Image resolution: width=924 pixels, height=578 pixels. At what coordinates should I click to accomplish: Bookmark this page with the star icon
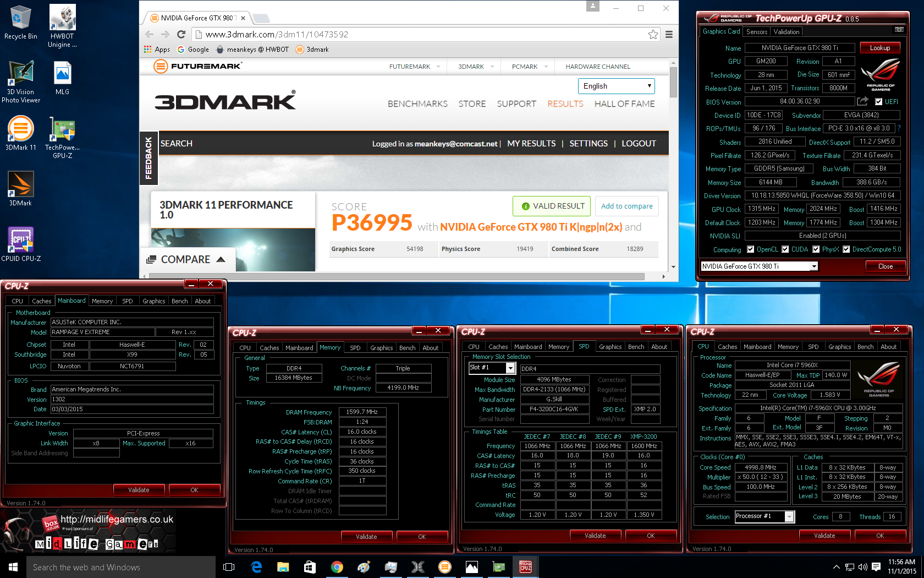pos(653,34)
